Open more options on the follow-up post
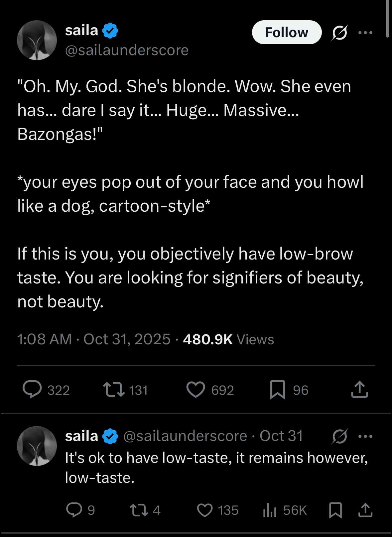The image size is (392, 537). tap(365, 436)
